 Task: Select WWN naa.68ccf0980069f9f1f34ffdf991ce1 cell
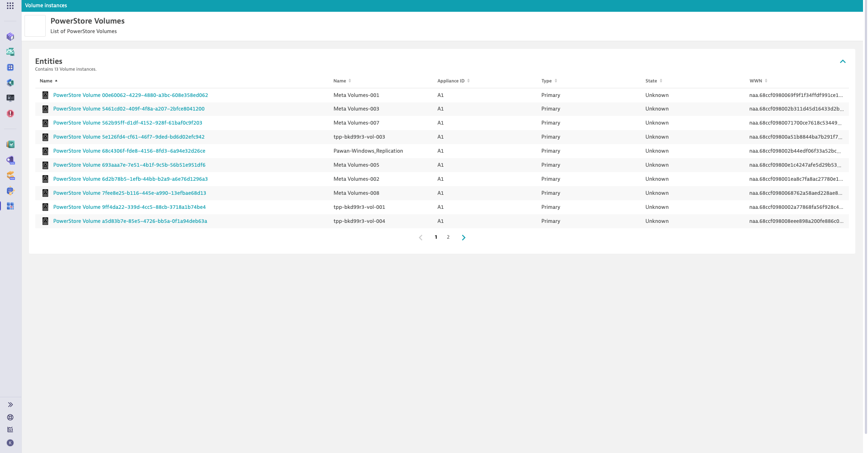coord(796,95)
